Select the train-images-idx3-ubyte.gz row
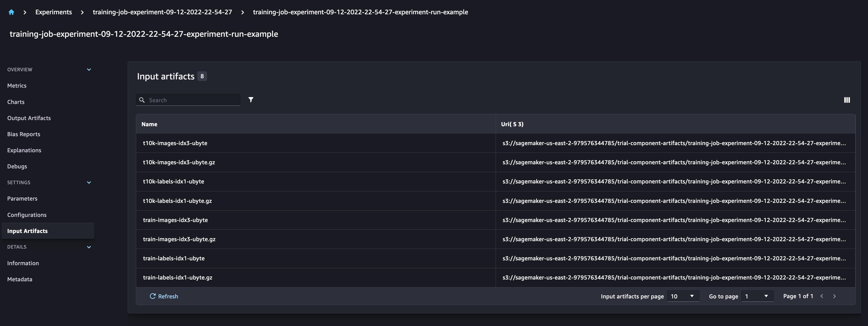Image resolution: width=868 pixels, height=326 pixels. pyautogui.click(x=496, y=239)
